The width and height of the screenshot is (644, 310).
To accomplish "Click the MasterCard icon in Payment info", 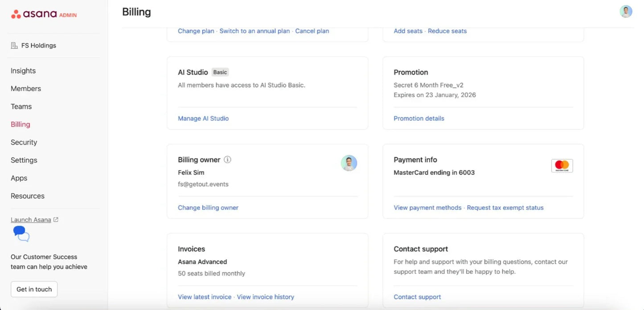I will (562, 165).
